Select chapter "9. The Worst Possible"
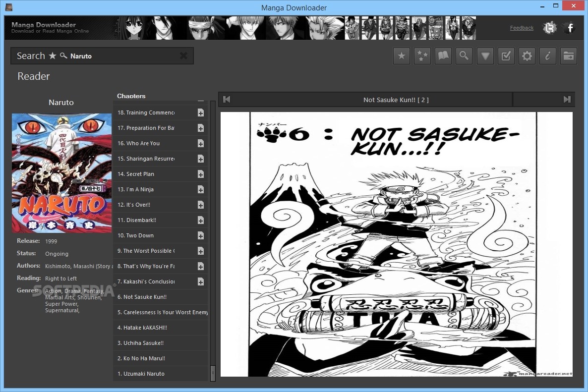Image resolution: width=588 pixels, height=392 pixels. [161, 251]
